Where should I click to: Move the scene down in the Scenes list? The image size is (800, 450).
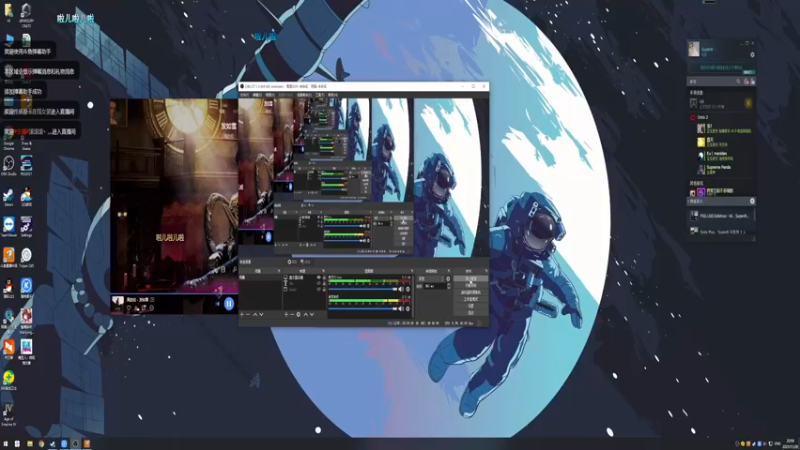coord(262,314)
